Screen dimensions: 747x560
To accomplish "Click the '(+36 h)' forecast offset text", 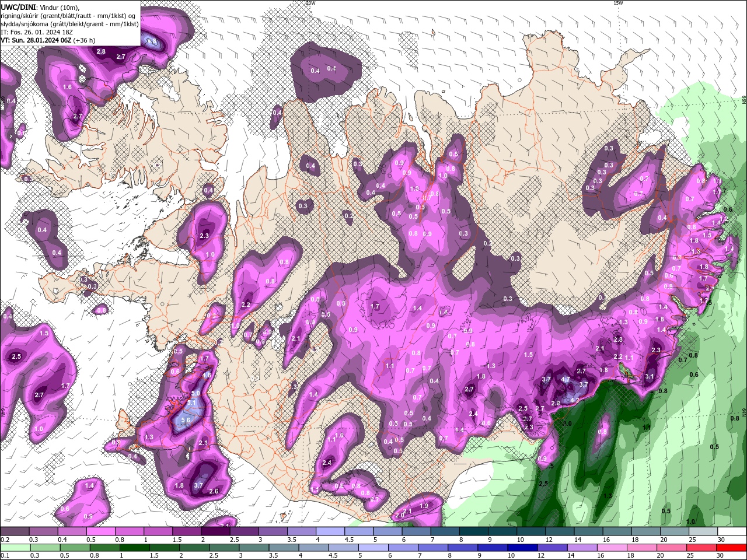I will click(x=85, y=40).
